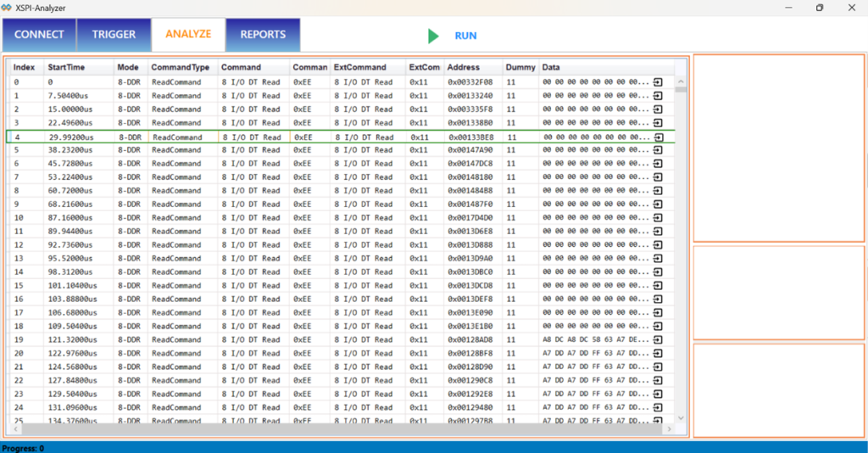Switch to the CONNECT tab

[x=39, y=35]
